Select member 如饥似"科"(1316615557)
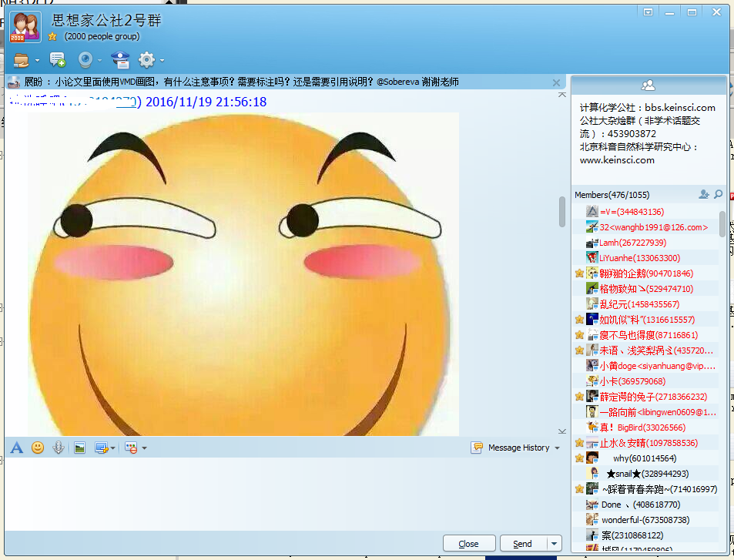 (646, 320)
